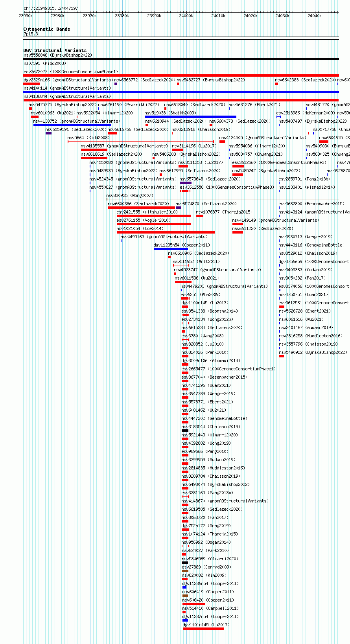Click esv6351 (Ahn2009) label
Viewport: 350px width, 644px height.
coord(201,294)
